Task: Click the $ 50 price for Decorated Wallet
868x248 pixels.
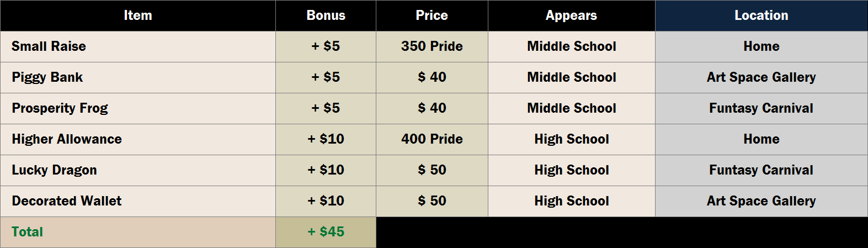Action: (x=432, y=201)
